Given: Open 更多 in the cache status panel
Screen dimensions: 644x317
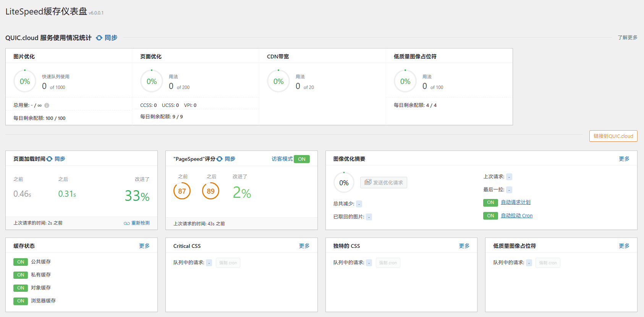Looking at the screenshot, I should [144, 246].
